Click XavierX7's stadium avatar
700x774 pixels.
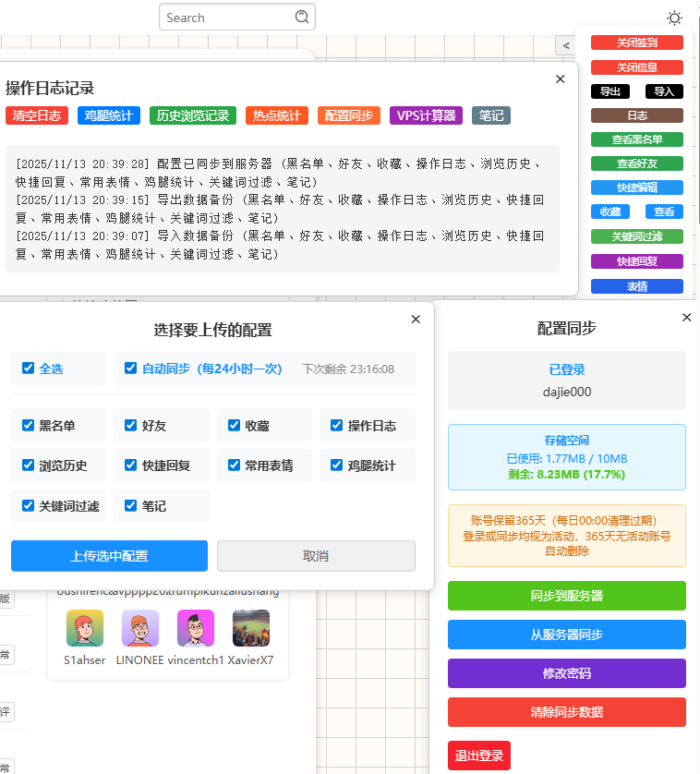pos(251,628)
